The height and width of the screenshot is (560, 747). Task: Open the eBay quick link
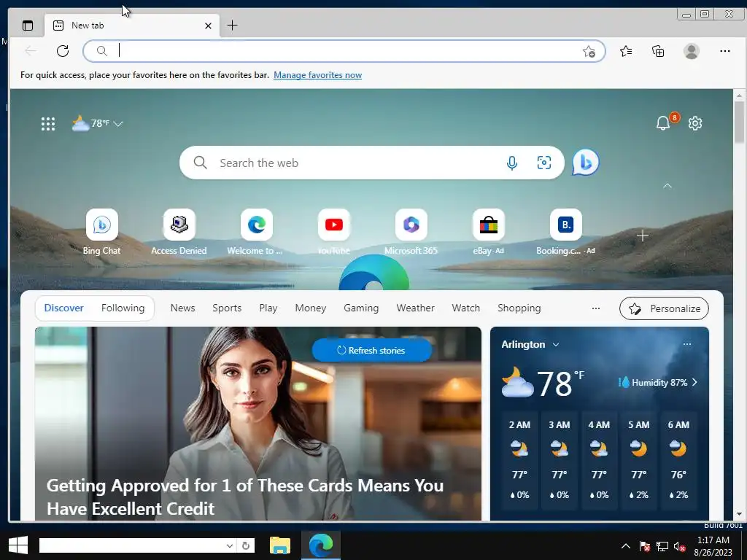point(488,233)
